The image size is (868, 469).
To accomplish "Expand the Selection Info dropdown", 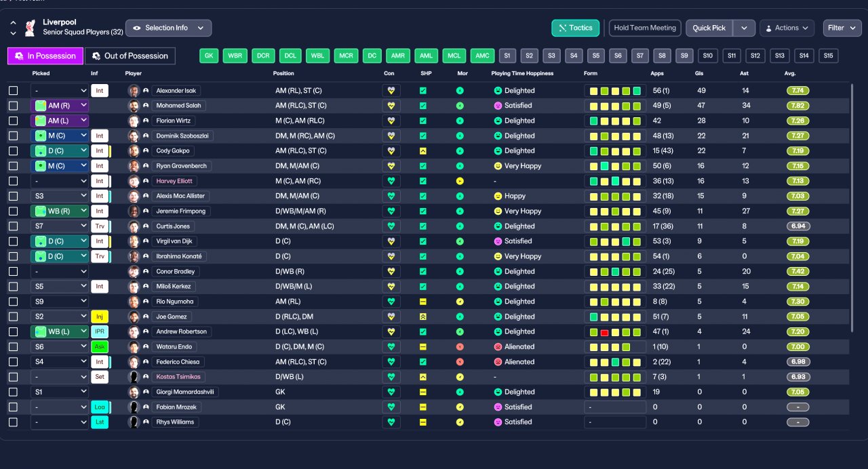I will click(x=169, y=28).
